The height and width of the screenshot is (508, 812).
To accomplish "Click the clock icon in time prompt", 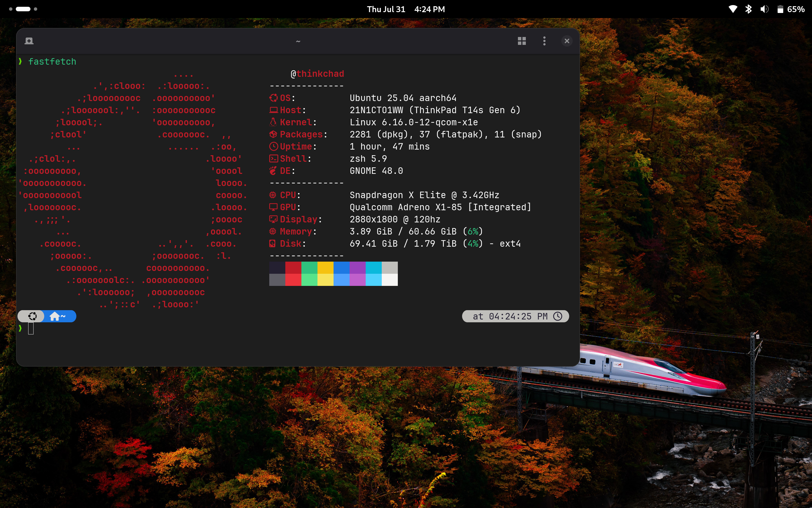I will point(558,316).
